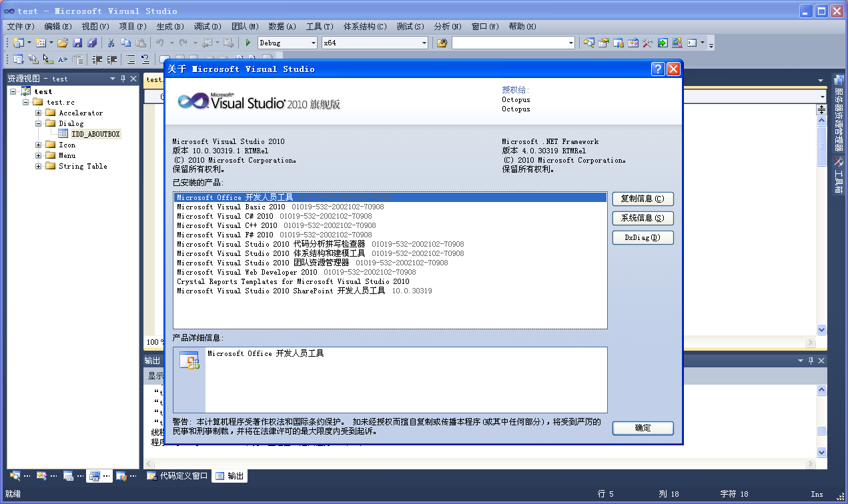848x504 pixels.
Task: Click the Copy icon in toolbar
Action: click(x=125, y=43)
